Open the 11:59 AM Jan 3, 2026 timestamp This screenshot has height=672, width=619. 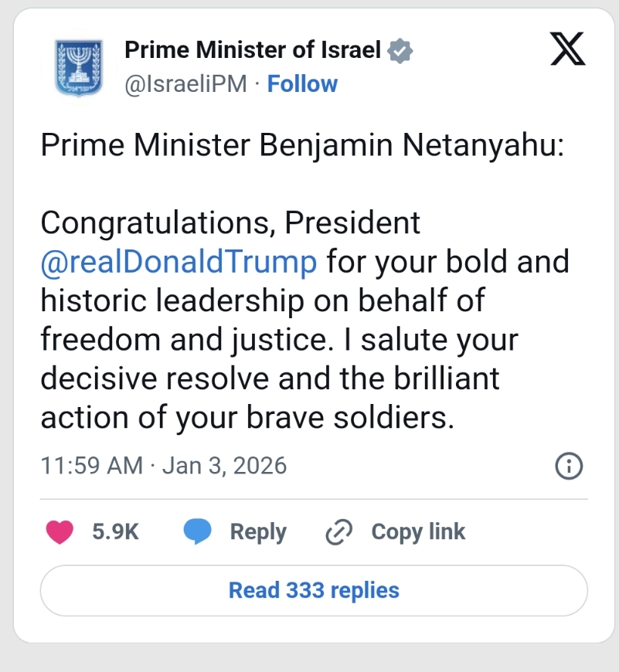coord(163,466)
